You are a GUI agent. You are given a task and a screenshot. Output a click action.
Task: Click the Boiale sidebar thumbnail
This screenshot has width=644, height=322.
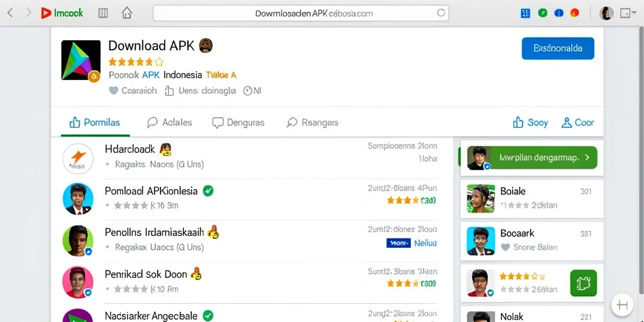pyautogui.click(x=481, y=198)
